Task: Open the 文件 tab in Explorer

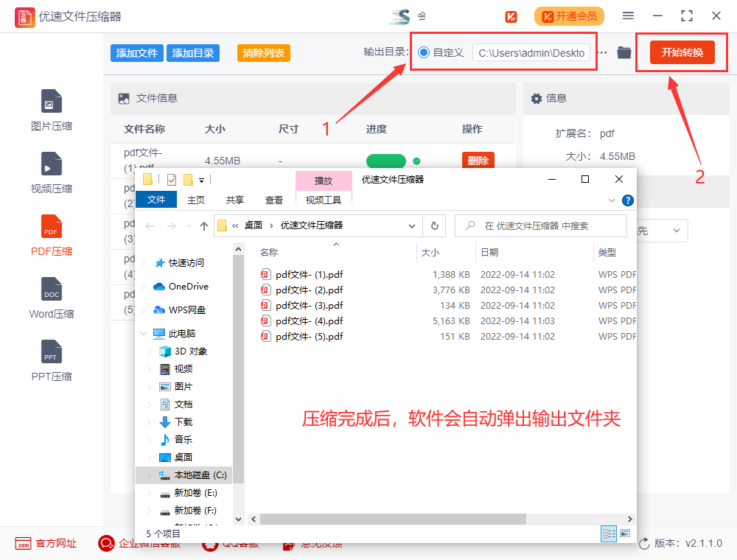Action: pyautogui.click(x=156, y=200)
